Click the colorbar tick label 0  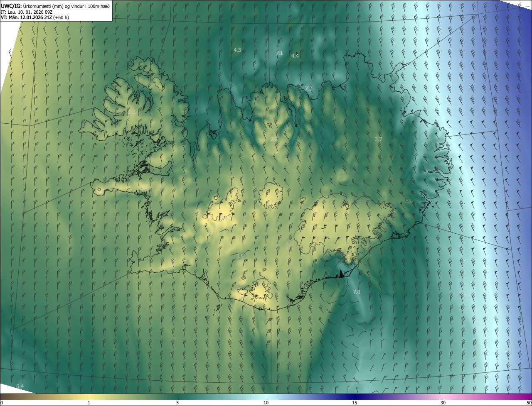pyautogui.click(x=1, y=403)
